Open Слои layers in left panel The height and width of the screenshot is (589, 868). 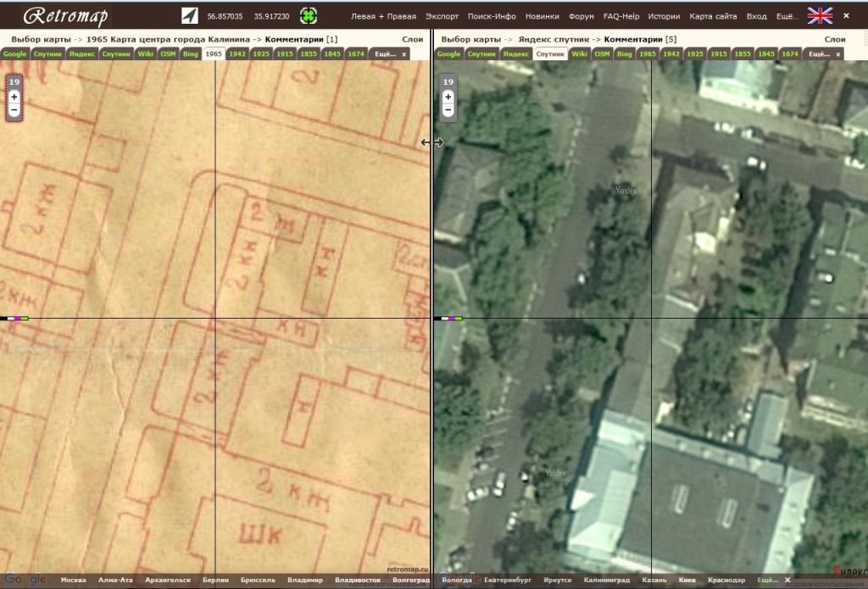[x=413, y=39]
